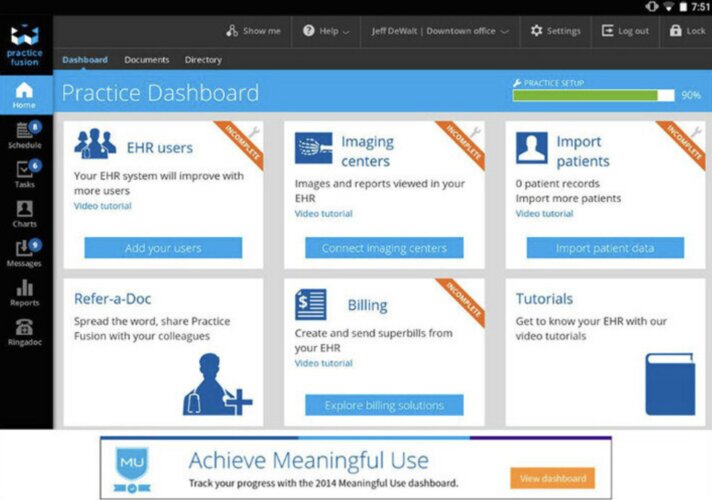Click the Explore billing solutions button
The width and height of the screenshot is (712, 500).
pos(384,405)
